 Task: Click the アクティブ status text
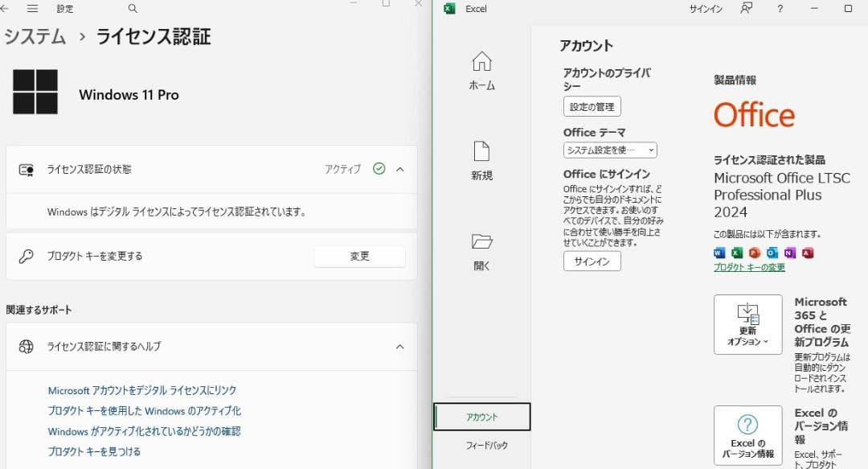pos(342,169)
